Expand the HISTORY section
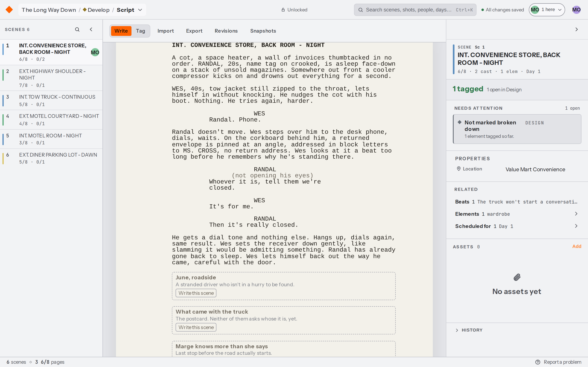 tap(469, 330)
